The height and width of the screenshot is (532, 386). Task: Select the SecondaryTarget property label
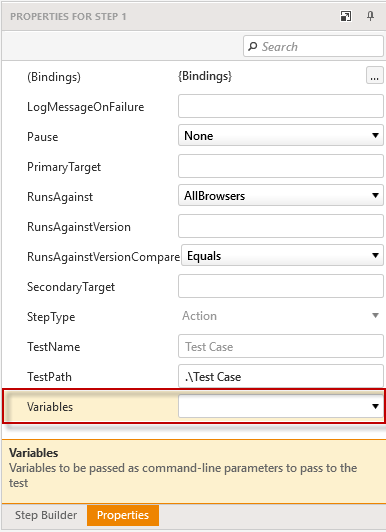(71, 287)
